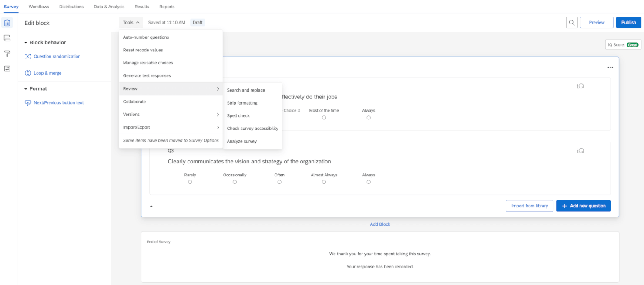Switch to the Data & Analysis tab
644x285 pixels.
[108, 7]
